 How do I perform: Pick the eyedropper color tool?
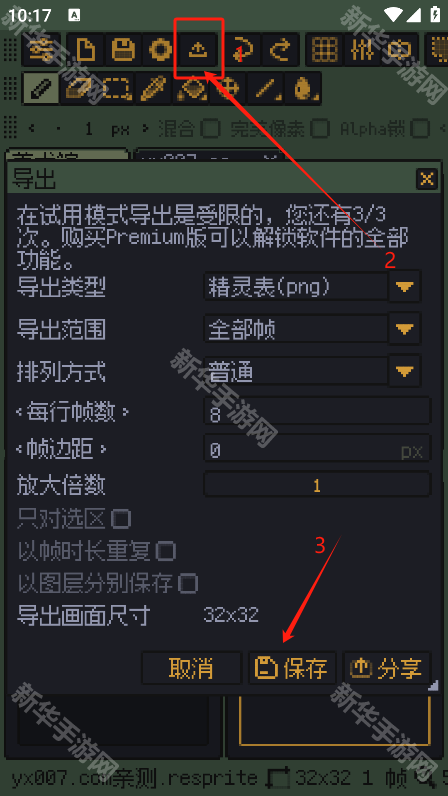click(x=154, y=89)
